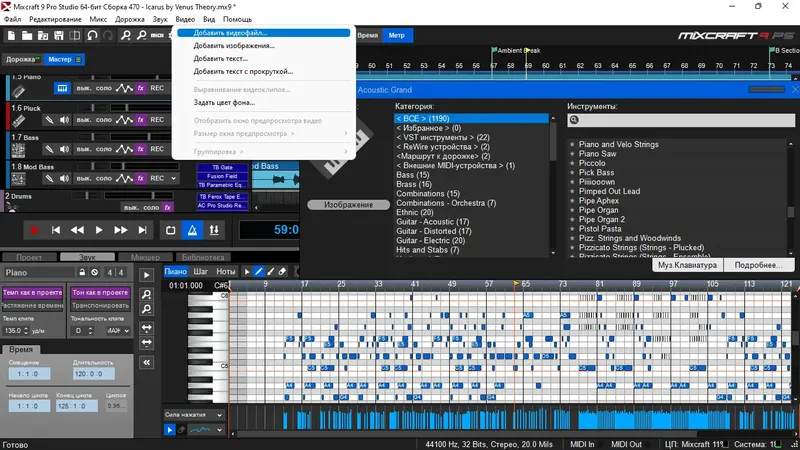The image size is (800, 450).
Task: Toggle punch in/out recording
Action: click(214, 230)
